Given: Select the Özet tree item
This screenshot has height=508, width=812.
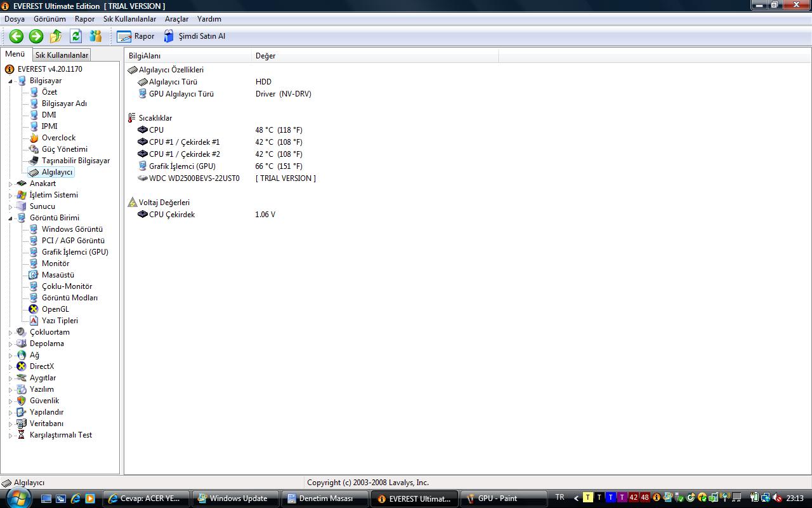Looking at the screenshot, I should coord(49,92).
